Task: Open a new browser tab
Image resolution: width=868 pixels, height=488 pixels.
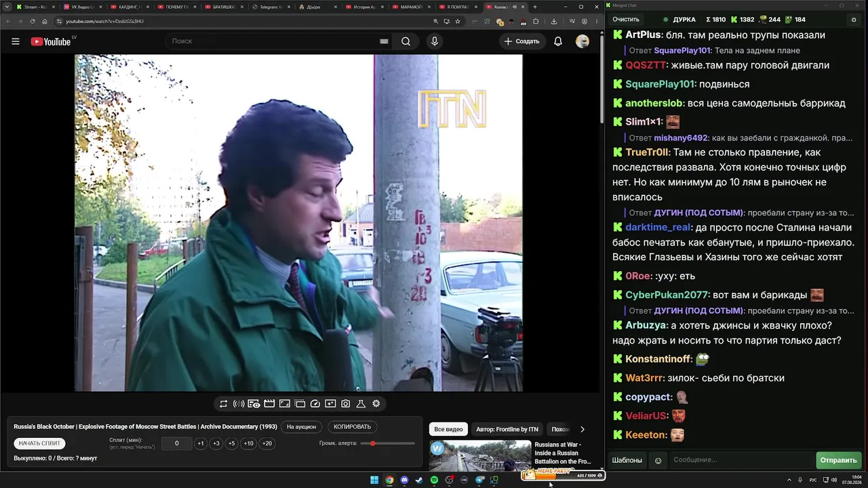Action: [535, 7]
